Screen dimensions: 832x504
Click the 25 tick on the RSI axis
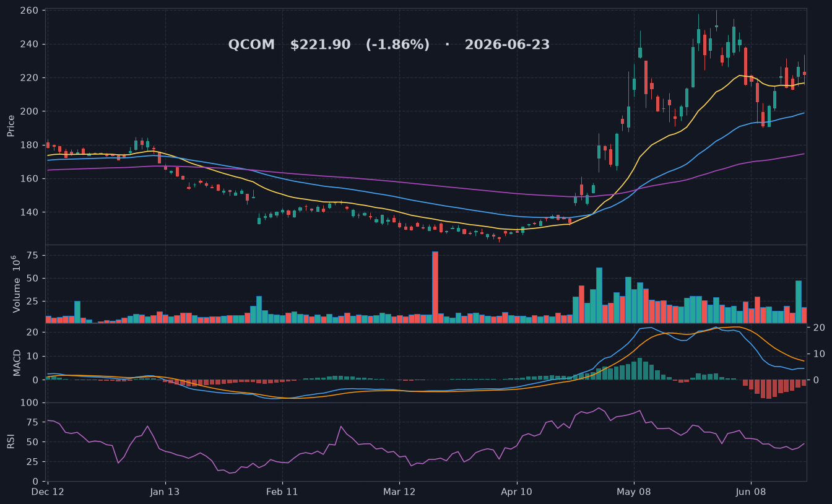pos(33,462)
